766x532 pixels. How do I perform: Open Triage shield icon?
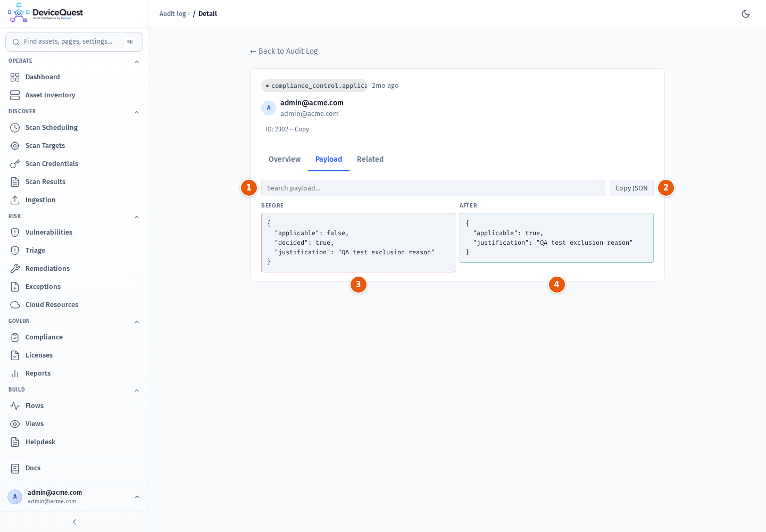15,251
